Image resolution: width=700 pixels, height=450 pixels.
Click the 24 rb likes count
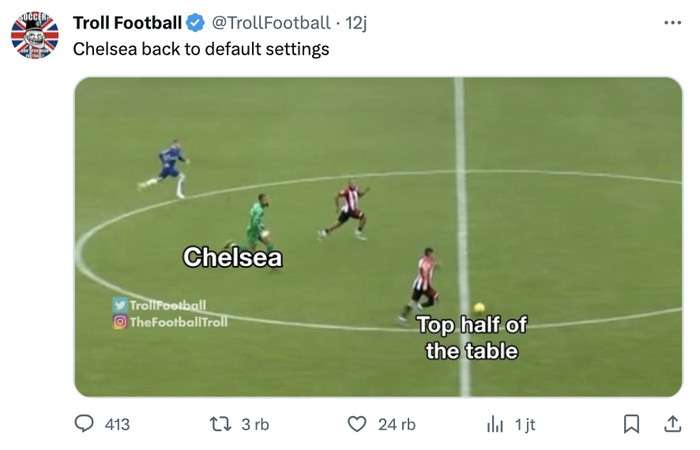tap(397, 424)
